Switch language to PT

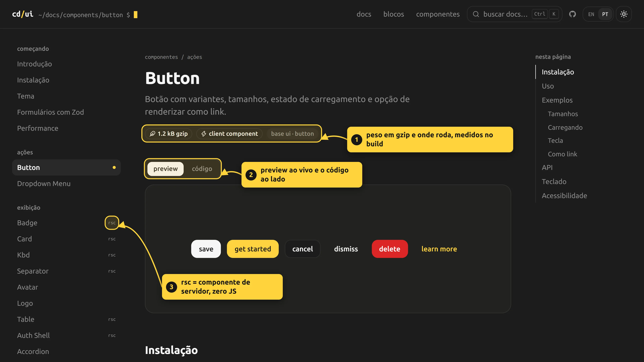coord(605,14)
